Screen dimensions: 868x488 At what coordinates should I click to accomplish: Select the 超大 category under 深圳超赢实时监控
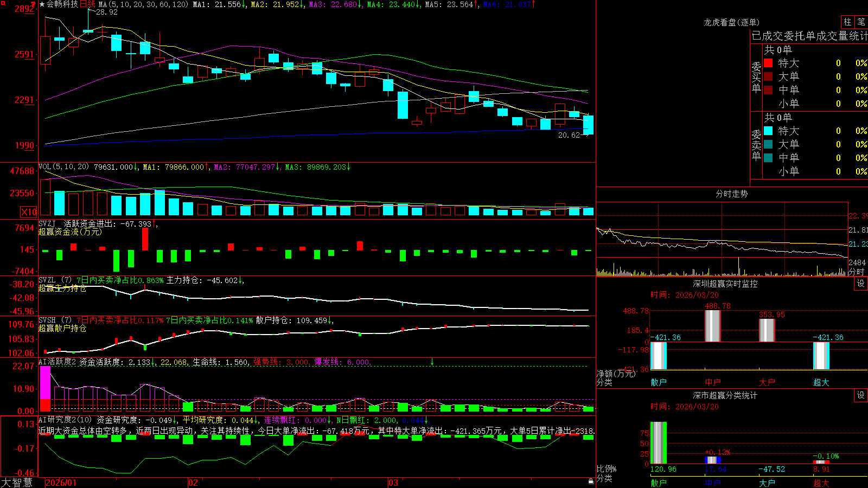pyautogui.click(x=821, y=382)
